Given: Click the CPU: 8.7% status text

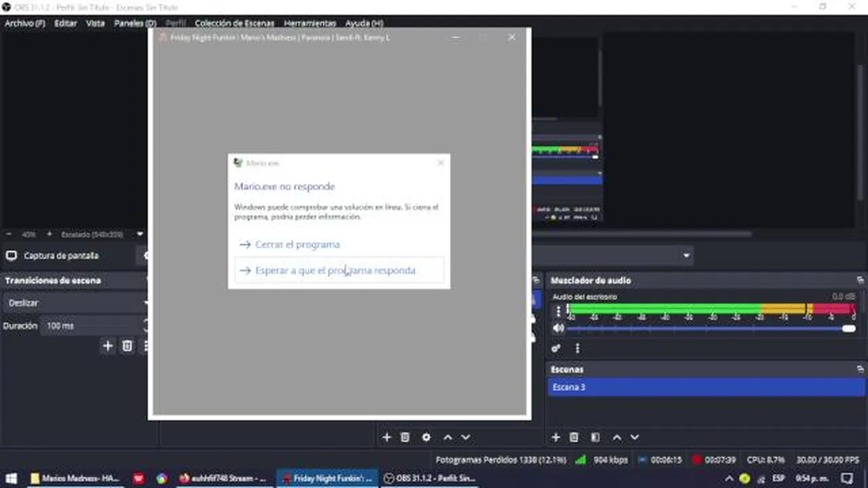Looking at the screenshot, I should tap(765, 460).
